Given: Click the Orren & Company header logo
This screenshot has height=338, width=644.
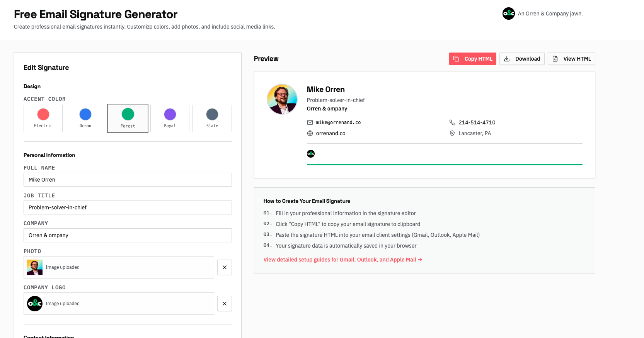Looking at the screenshot, I should [509, 14].
